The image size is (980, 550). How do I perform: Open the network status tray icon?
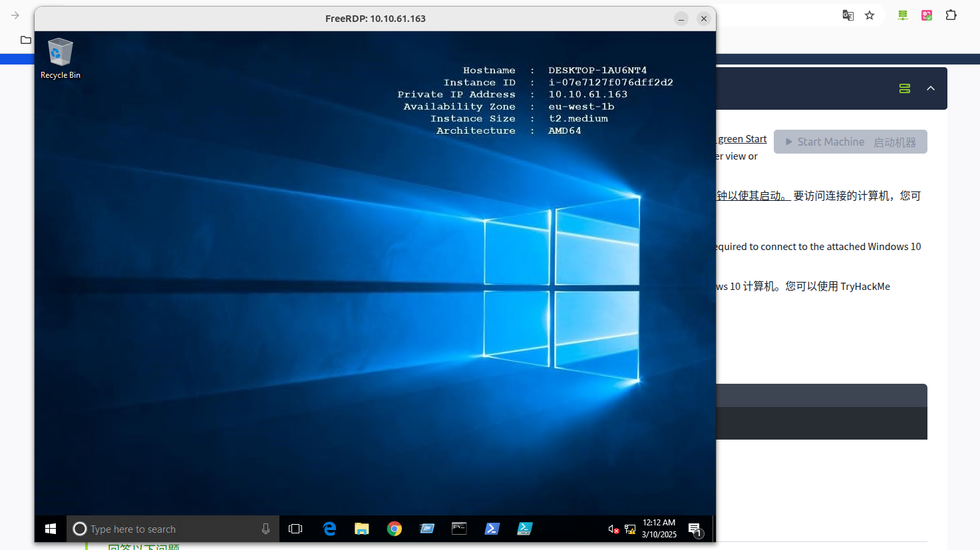coord(630,529)
